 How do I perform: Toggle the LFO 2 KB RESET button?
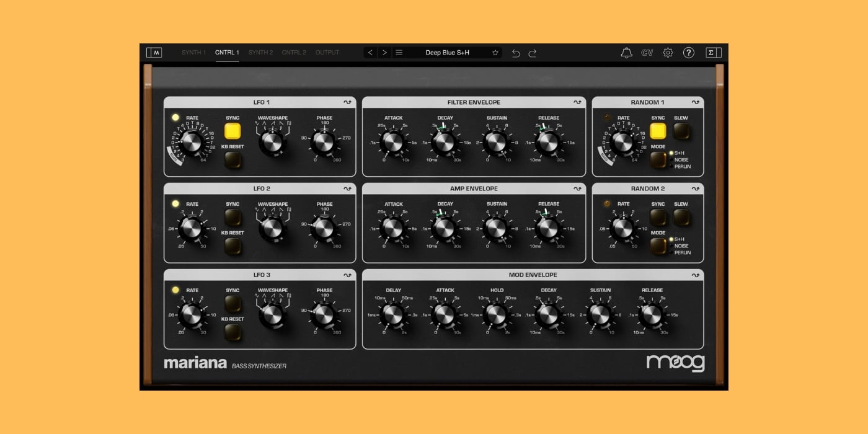tap(232, 246)
